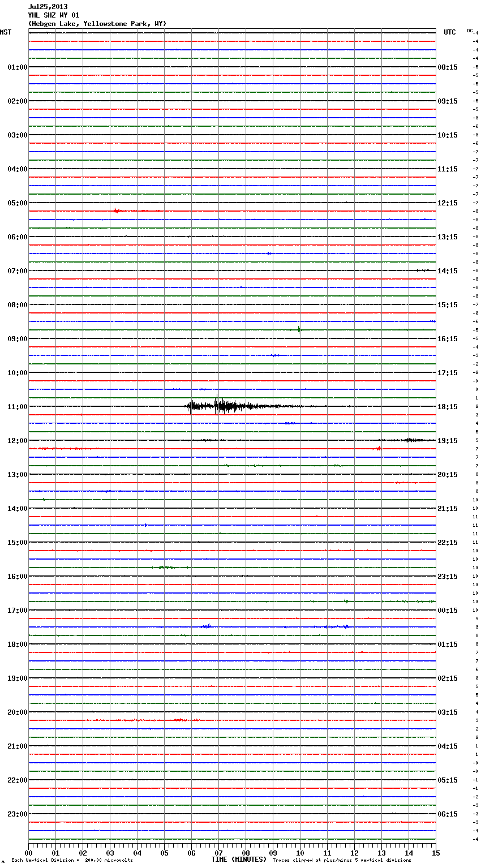Select the 22:00 MST row label
This screenshot has width=481, height=868.
coord(17,780)
